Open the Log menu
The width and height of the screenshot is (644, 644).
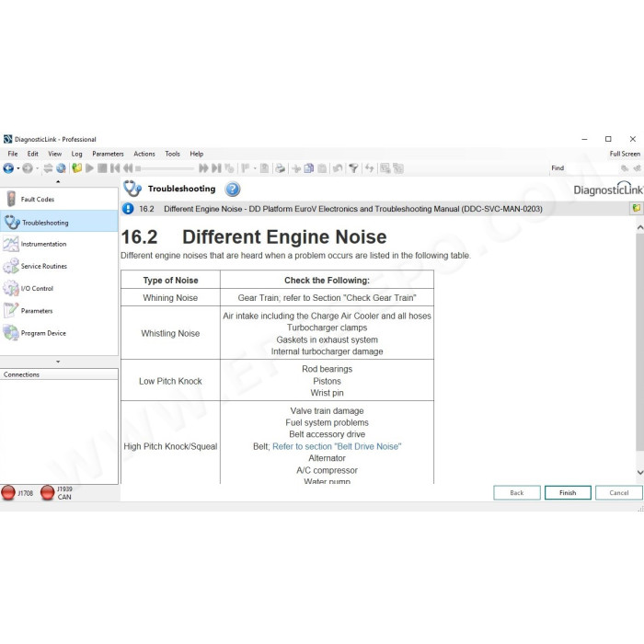click(x=76, y=154)
